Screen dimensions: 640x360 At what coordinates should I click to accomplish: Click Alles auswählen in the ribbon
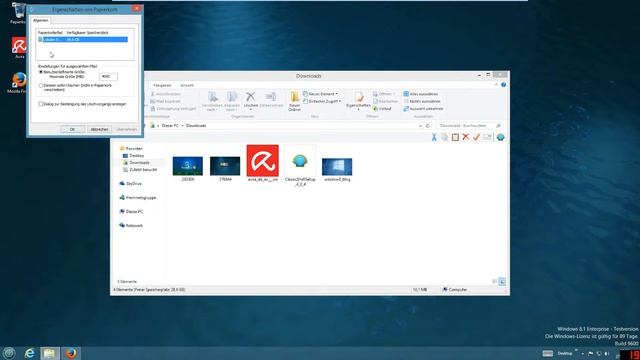420,94
